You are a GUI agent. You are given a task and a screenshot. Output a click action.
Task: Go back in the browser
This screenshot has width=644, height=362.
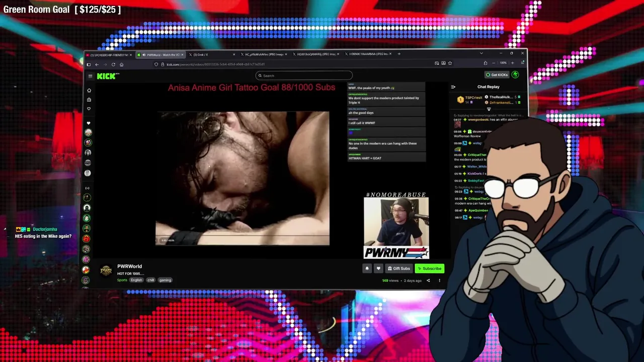(x=97, y=64)
